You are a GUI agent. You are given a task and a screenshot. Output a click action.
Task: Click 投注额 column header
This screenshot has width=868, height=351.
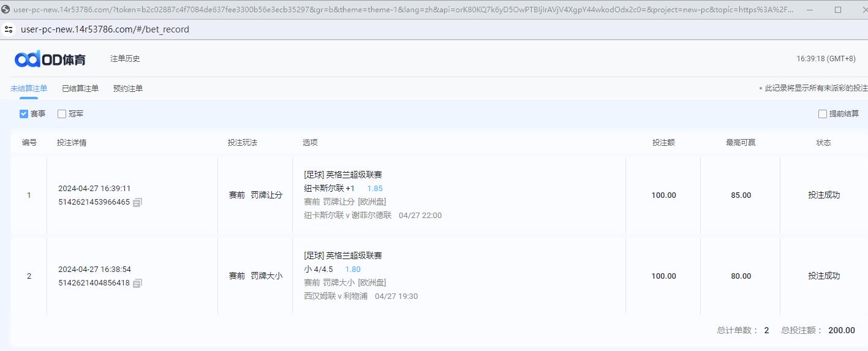663,143
